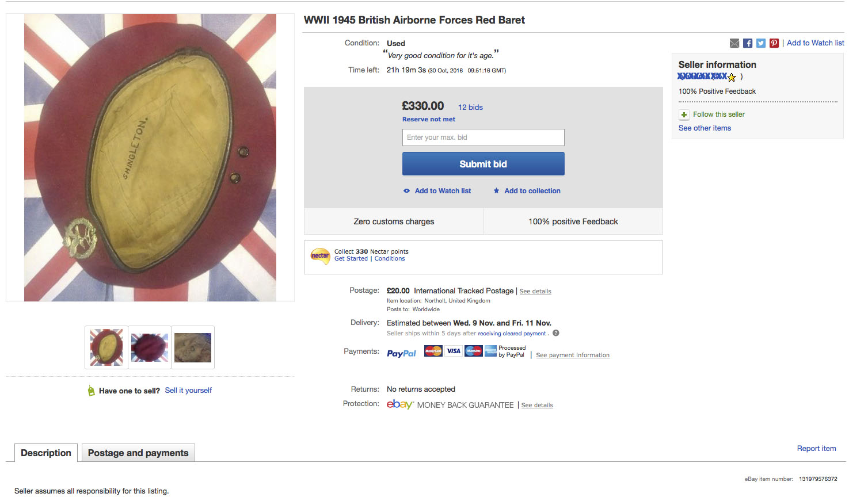Open See other items link
This screenshot has height=497, width=868.
click(x=705, y=128)
